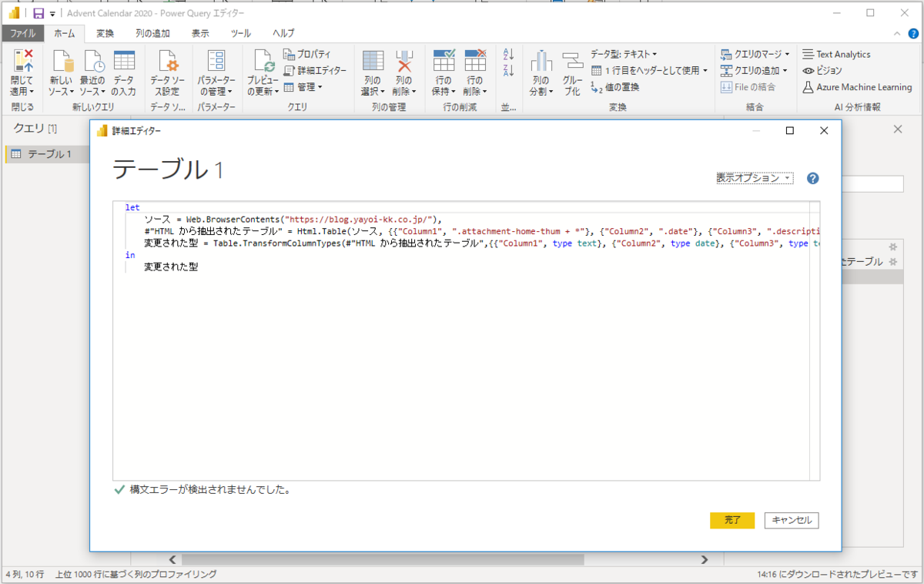Cancel the dialog with キャンセル
This screenshot has height=584, width=924.
(791, 520)
